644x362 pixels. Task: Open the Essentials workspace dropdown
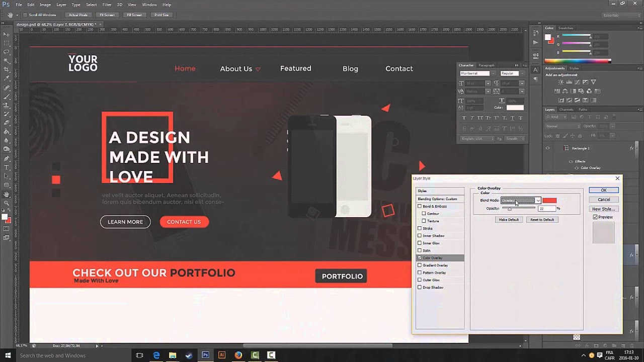tap(620, 15)
